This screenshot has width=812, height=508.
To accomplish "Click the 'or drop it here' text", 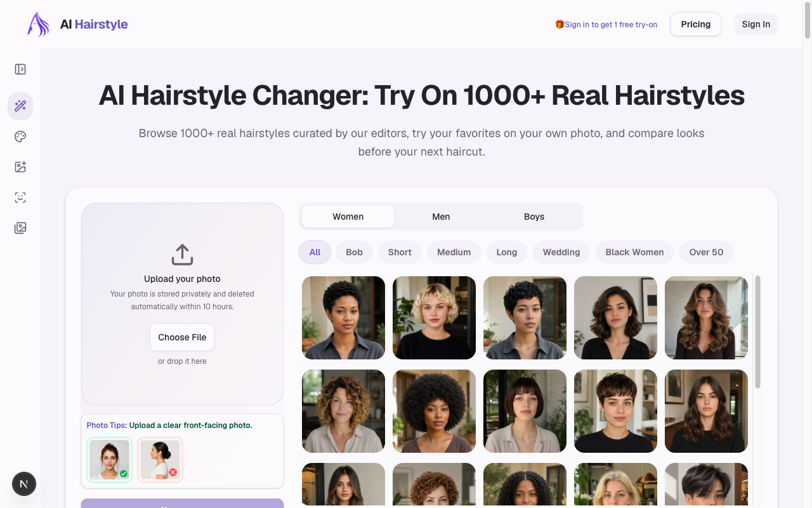I will pos(182,361).
